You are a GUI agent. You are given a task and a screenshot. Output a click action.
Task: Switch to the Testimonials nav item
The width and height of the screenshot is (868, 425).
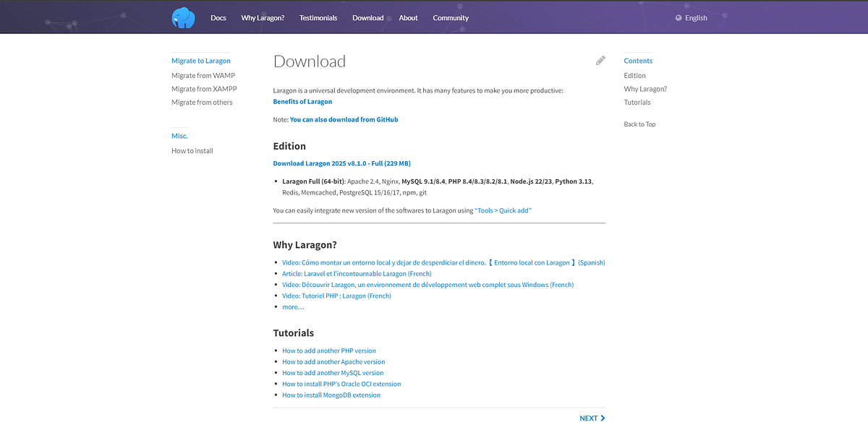pos(318,17)
